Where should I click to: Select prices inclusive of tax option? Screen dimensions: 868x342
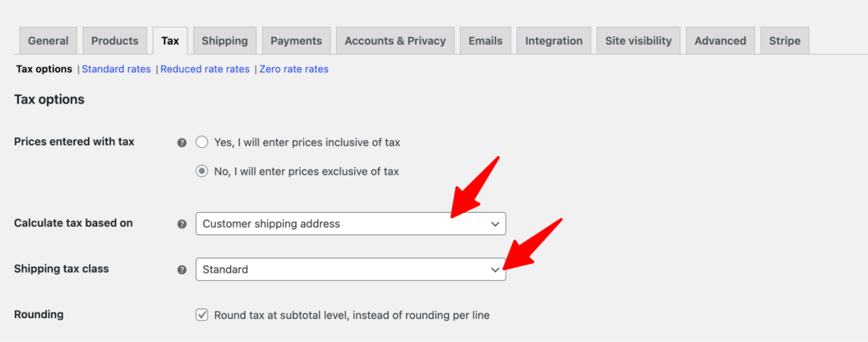(202, 142)
